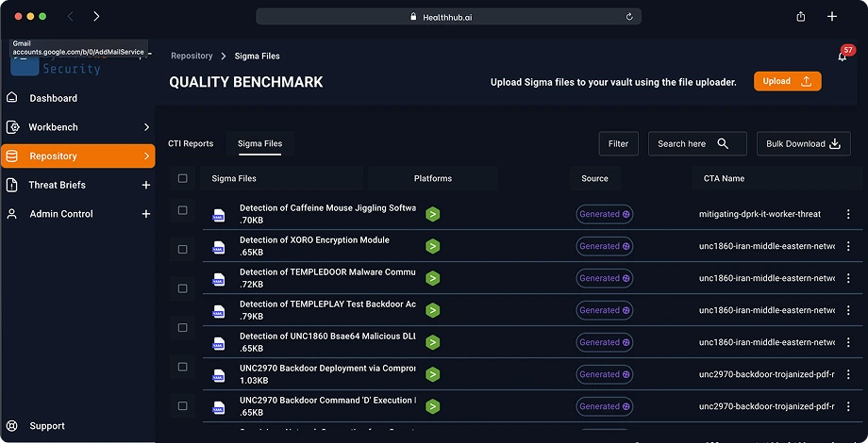Click the browser new tab plus icon
This screenshot has height=443, width=868.
[x=832, y=17]
